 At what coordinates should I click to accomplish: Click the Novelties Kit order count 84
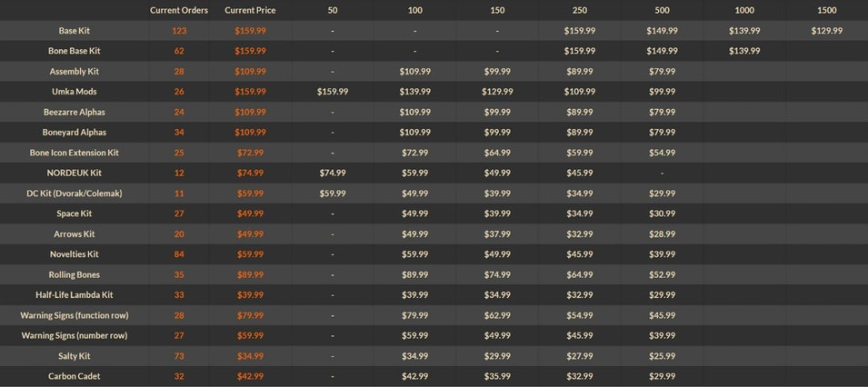click(179, 254)
